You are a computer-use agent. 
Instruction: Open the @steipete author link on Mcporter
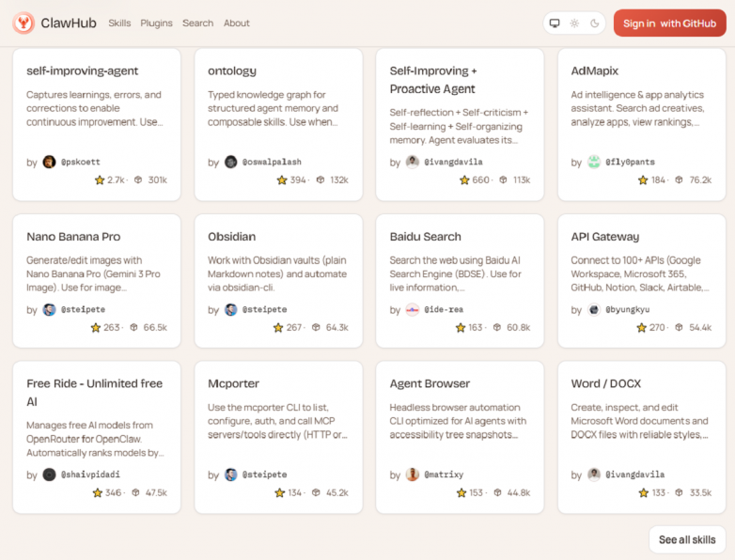pyautogui.click(x=264, y=474)
